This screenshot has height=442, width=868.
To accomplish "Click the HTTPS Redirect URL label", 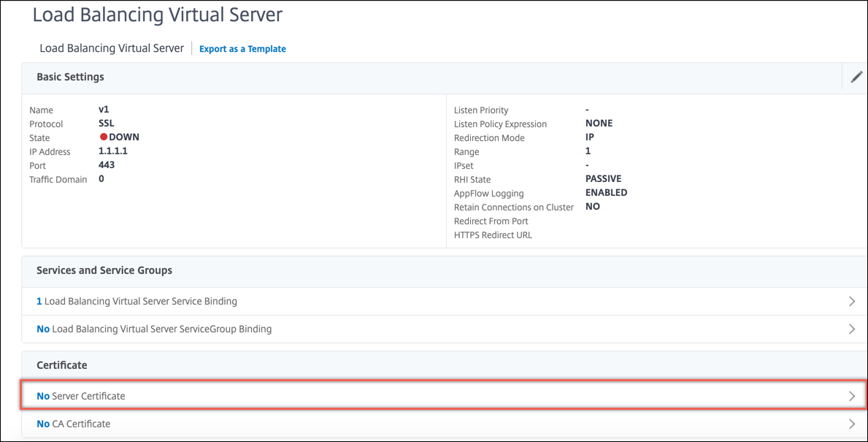I will click(x=493, y=235).
